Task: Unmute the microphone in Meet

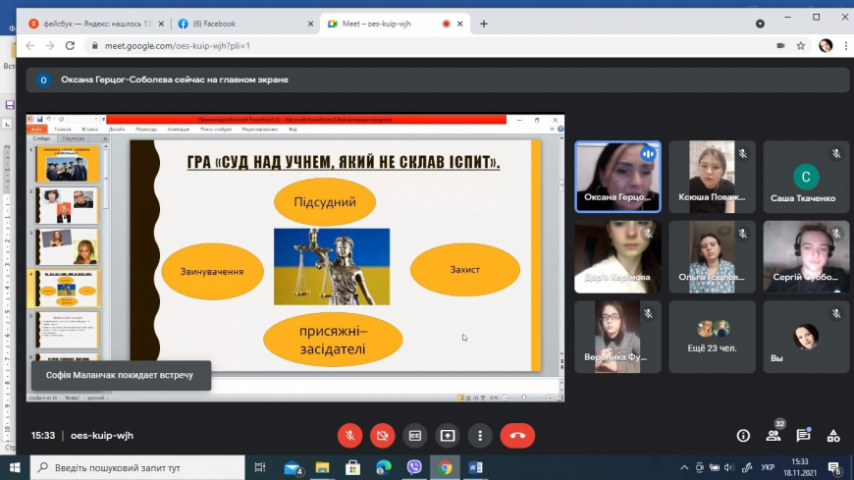Action: click(350, 435)
